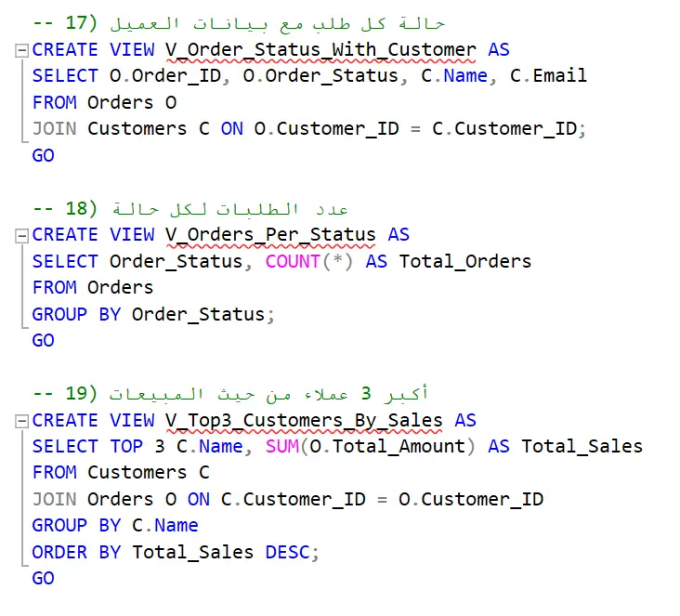Click the view name V_Order_Status_With_Customer

(320, 50)
